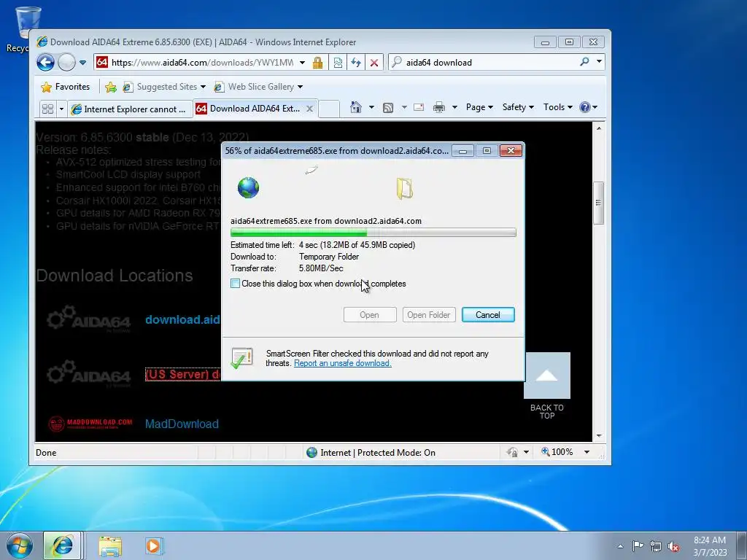747x560 pixels.
Task: Click the RSS Feeds icon
Action: pos(388,108)
